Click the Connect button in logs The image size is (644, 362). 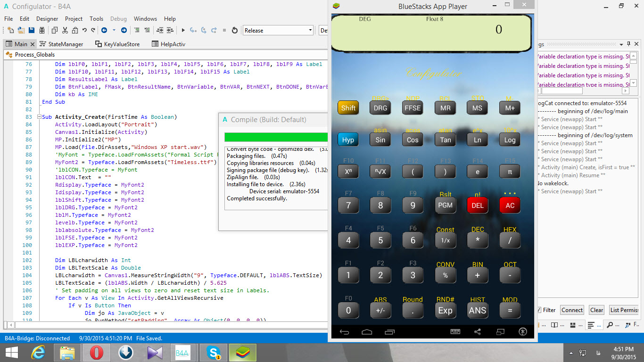[x=572, y=310]
